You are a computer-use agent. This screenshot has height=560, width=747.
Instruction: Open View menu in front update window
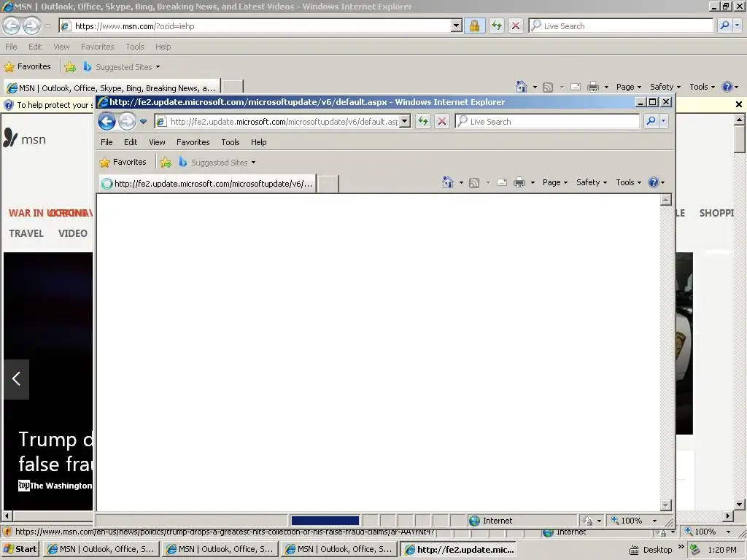[x=157, y=142]
